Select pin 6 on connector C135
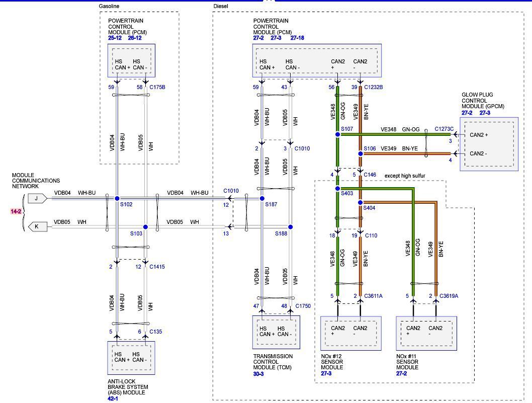The image size is (532, 403). coord(140,332)
